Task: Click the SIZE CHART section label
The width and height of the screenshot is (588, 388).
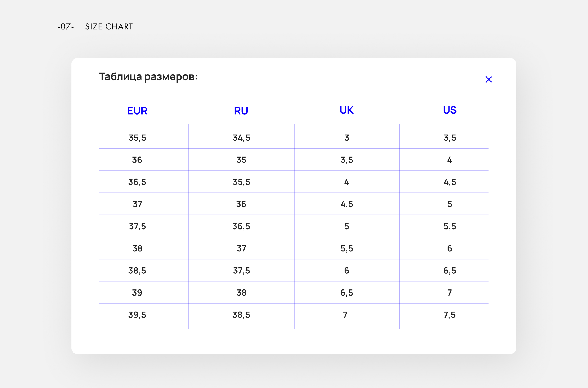Action: tap(109, 27)
